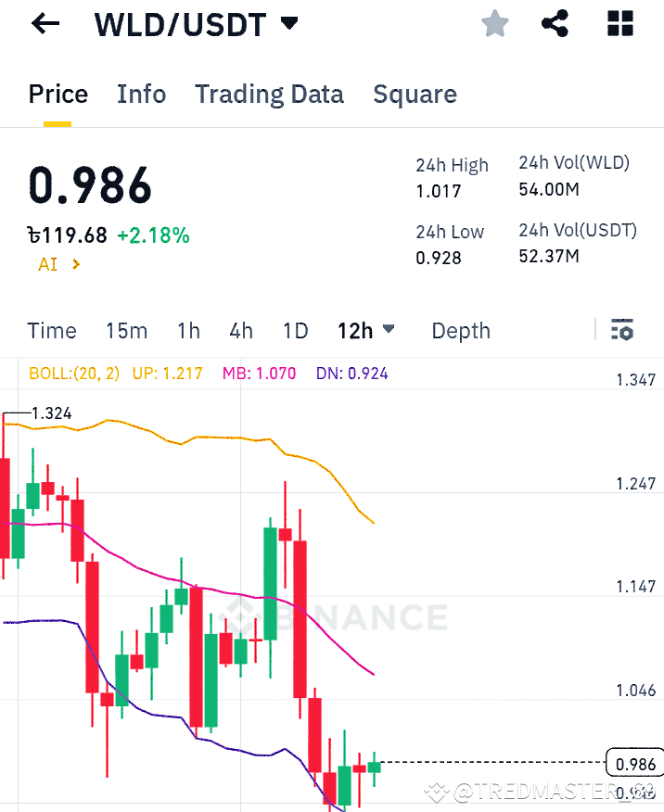Open the 12h timeframe dropdown arrow

389,330
